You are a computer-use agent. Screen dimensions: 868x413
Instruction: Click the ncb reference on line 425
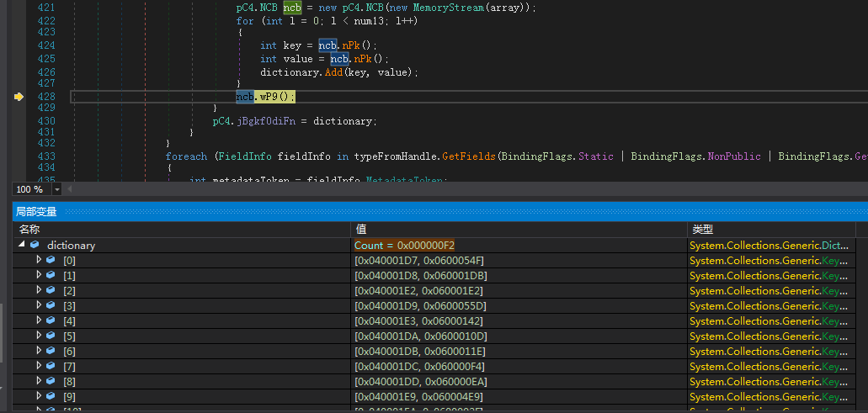tap(339, 59)
